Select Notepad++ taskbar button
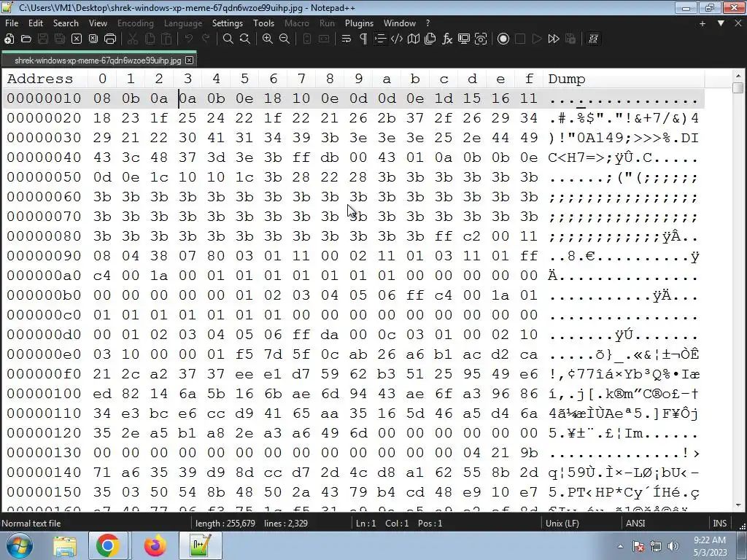The image size is (747, 560). pos(200,546)
